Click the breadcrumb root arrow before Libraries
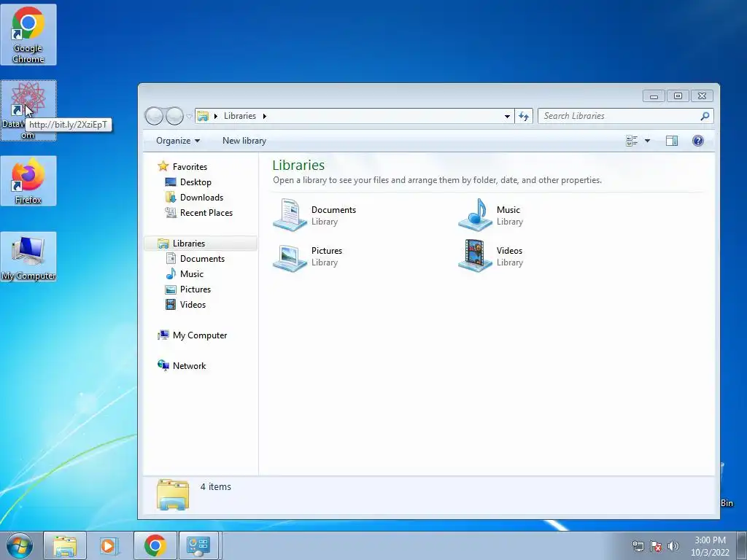This screenshot has width=747, height=560. pyautogui.click(x=215, y=116)
